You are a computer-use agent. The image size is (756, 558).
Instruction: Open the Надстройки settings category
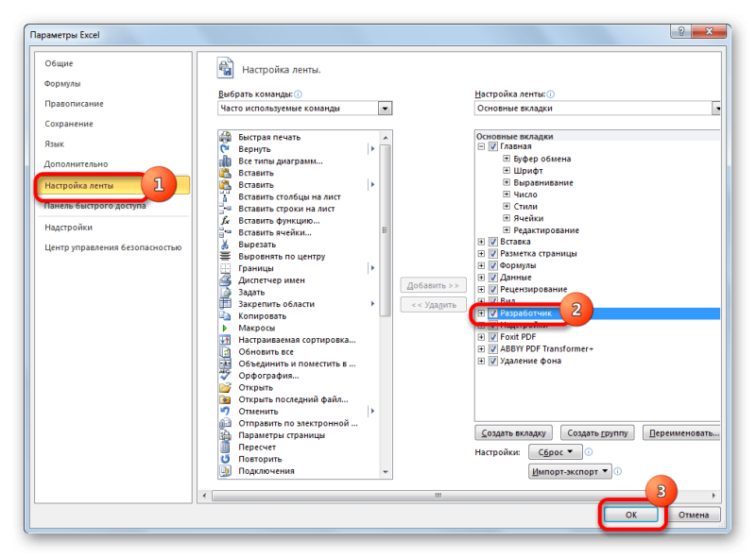coord(68,227)
